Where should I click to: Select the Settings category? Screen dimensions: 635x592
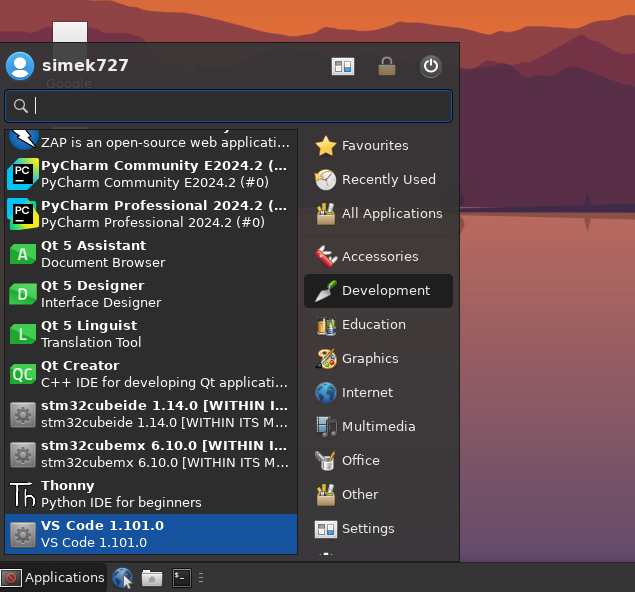[378, 529]
